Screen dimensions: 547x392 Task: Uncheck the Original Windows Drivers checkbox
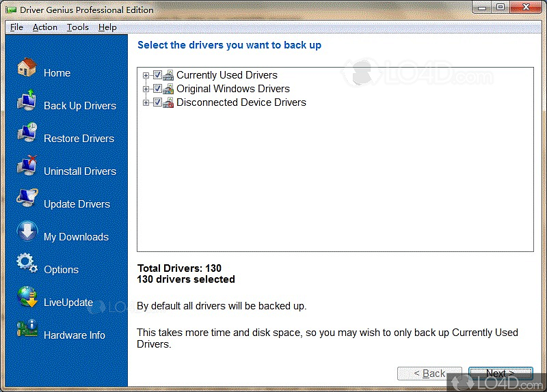tap(157, 89)
